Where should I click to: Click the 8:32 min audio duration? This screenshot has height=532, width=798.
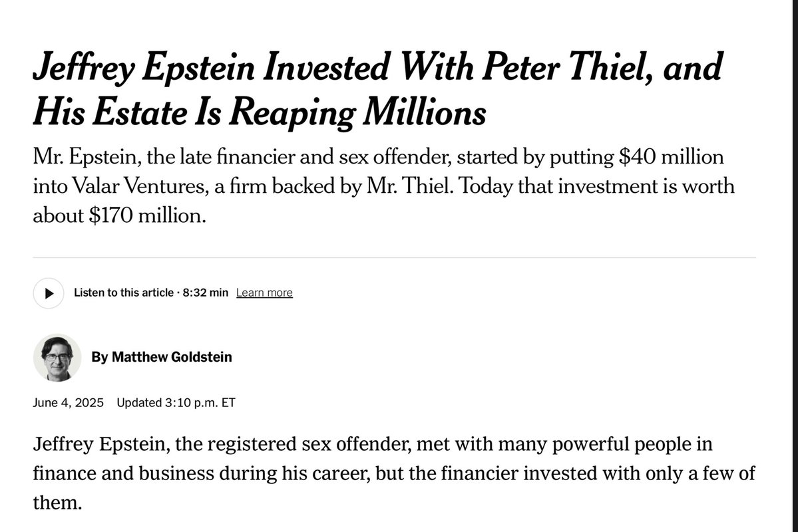(x=205, y=293)
